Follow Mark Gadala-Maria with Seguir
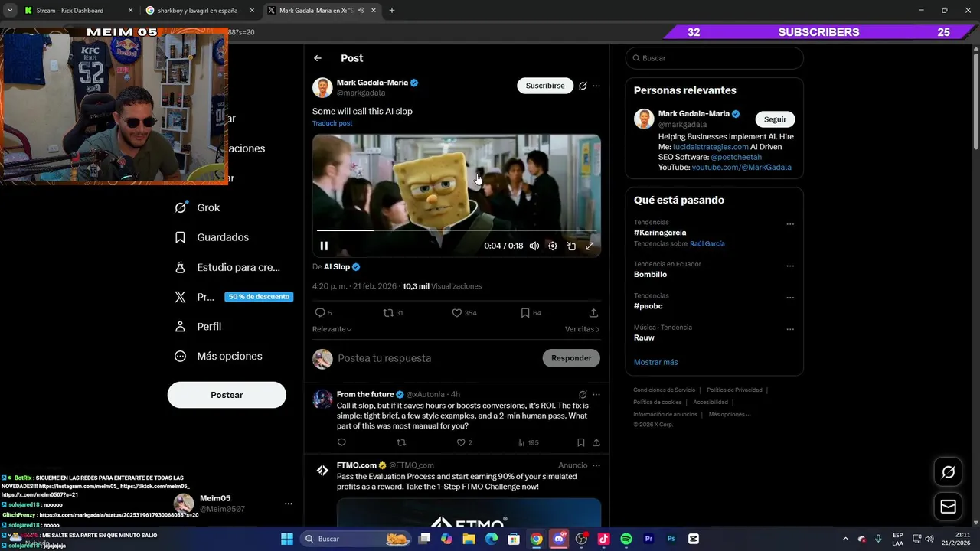 pos(775,119)
